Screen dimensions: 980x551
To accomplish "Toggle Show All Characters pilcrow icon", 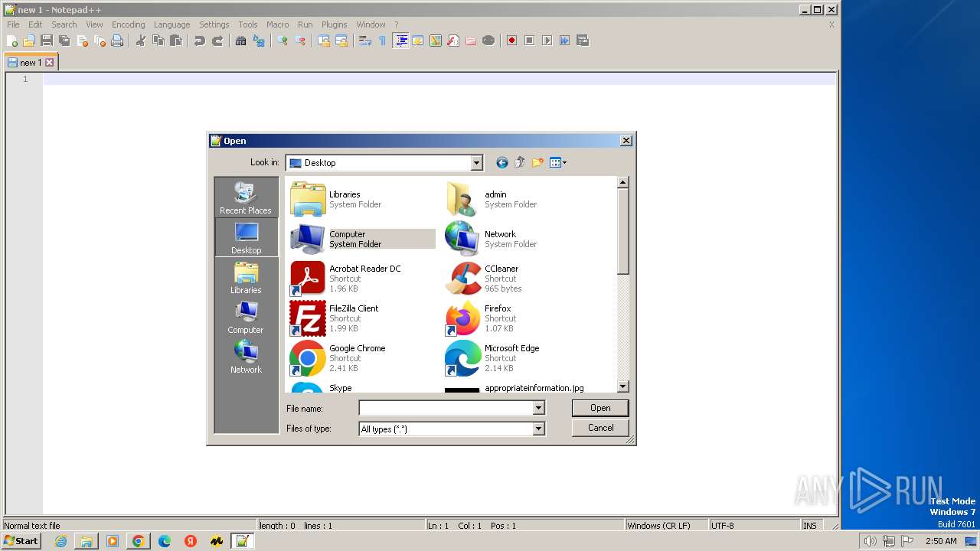I will (x=382, y=41).
